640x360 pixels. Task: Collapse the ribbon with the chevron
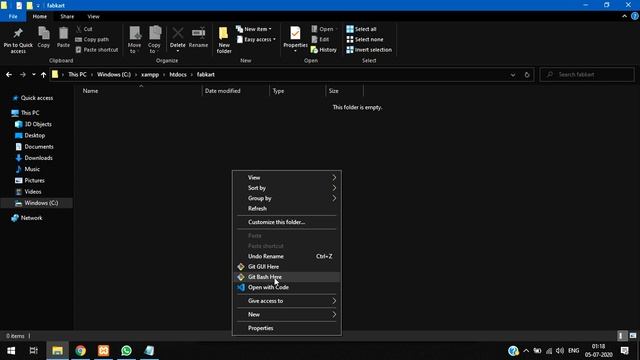624,16
